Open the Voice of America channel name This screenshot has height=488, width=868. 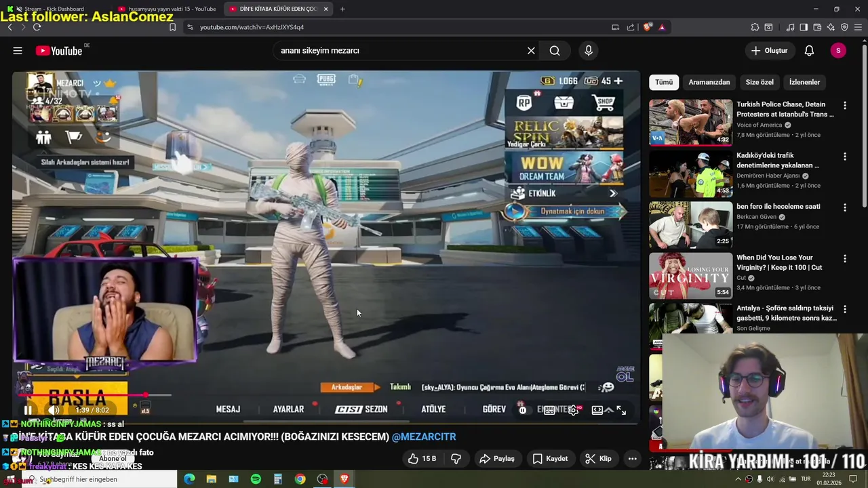coord(759,125)
